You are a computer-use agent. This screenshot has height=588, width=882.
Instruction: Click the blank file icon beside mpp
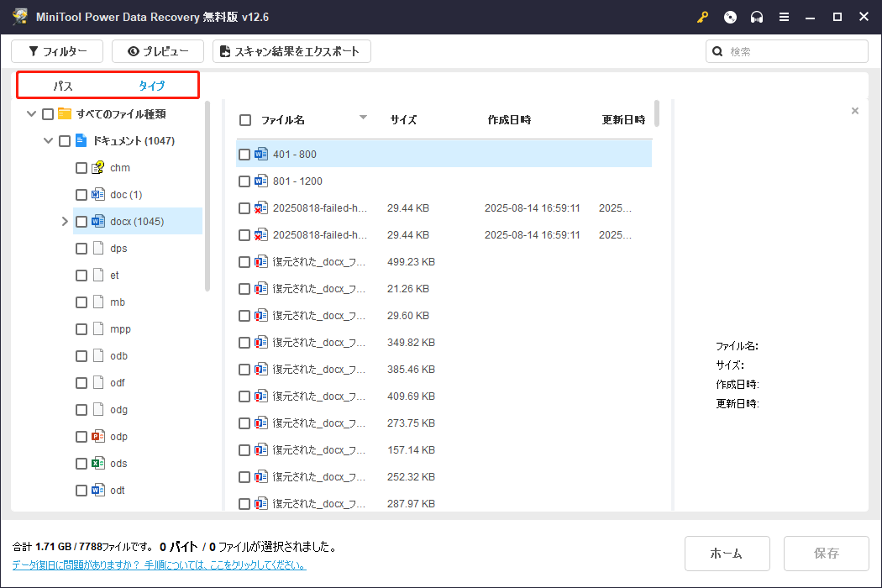[98, 328]
